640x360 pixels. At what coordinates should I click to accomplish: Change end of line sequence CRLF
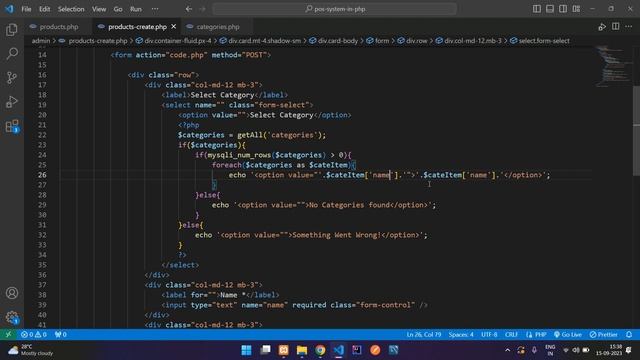coord(511,334)
